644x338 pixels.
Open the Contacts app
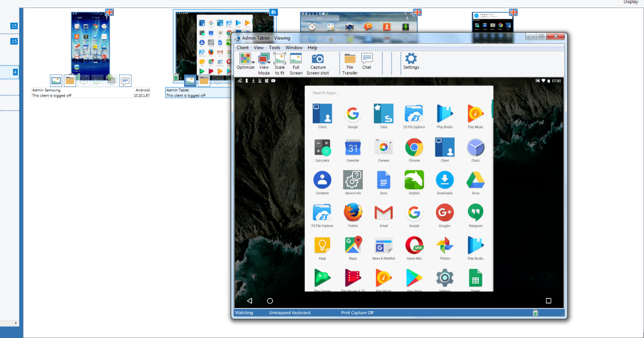click(323, 180)
